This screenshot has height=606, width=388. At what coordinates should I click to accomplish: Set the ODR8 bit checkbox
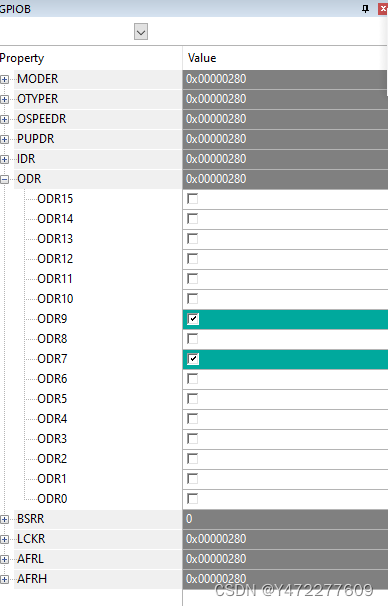192,339
